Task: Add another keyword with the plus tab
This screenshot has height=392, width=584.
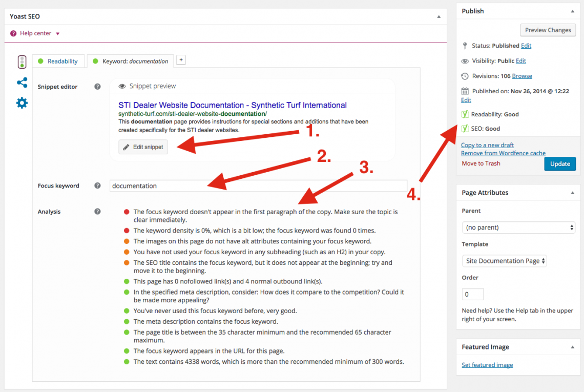Action: coord(181,60)
